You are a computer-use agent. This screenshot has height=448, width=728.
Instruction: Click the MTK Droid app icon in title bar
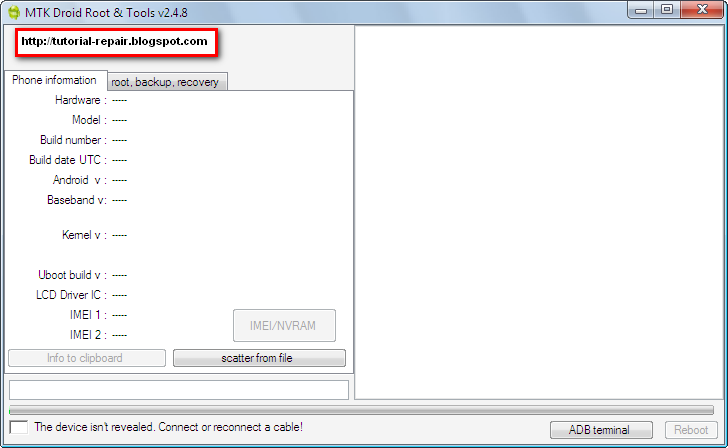point(14,13)
